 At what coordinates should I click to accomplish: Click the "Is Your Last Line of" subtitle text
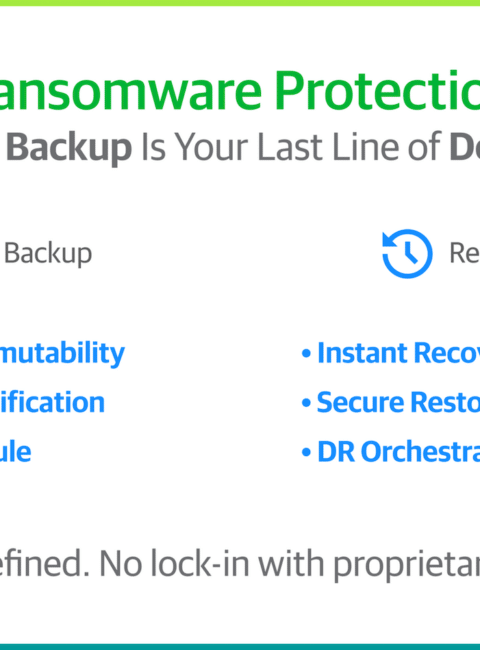(291, 147)
